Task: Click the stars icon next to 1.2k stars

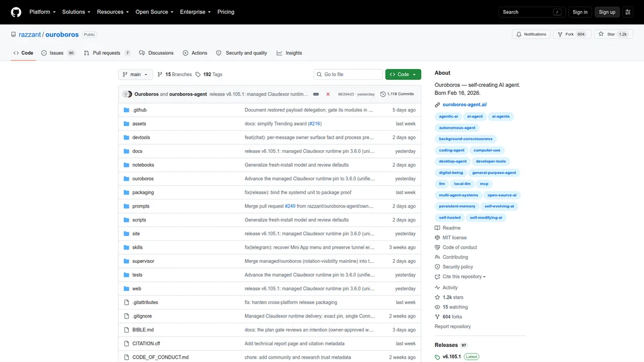Action: (438, 297)
